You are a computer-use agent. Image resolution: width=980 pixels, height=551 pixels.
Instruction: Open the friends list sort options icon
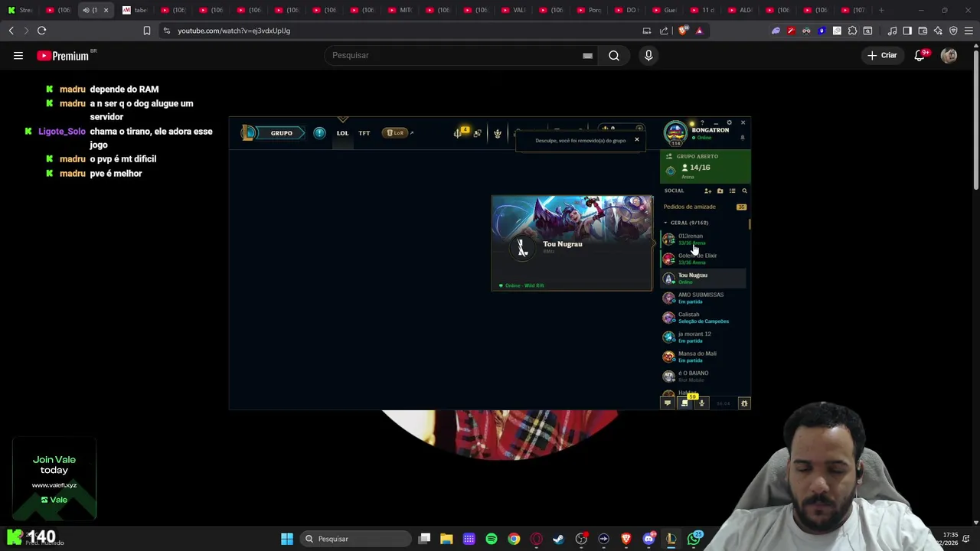[732, 191]
